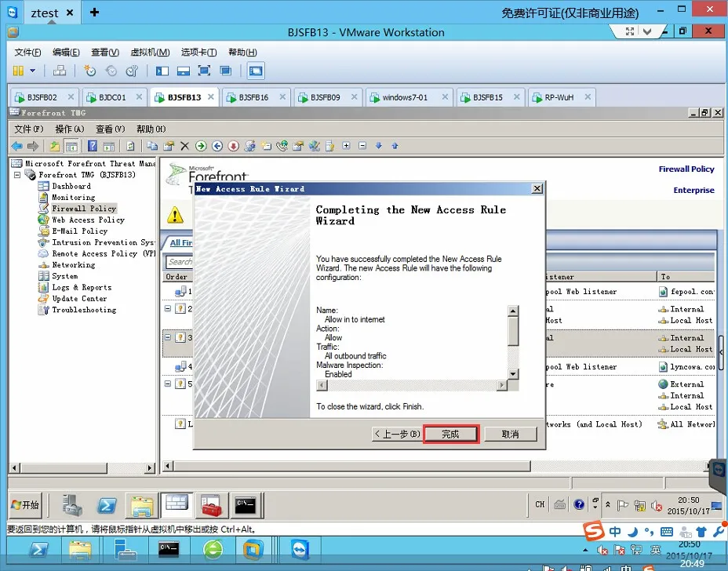Switch to BJDC01 VM tab

(112, 97)
